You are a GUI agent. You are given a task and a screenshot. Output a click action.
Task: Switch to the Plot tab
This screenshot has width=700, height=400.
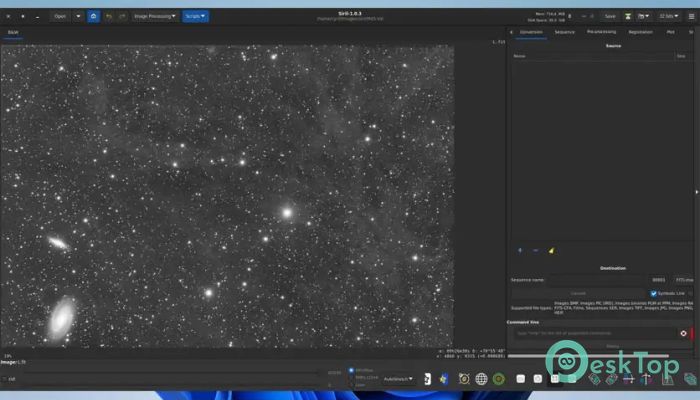[x=670, y=32]
